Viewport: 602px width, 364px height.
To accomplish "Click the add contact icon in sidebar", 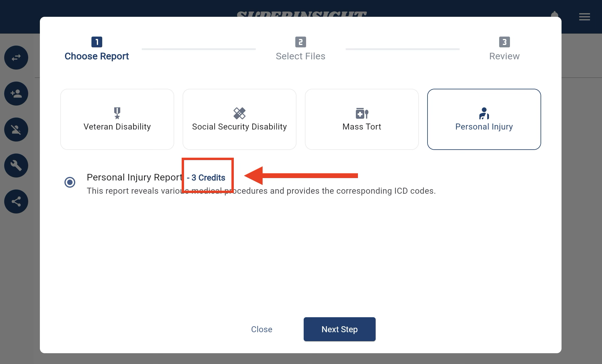I will click(17, 93).
